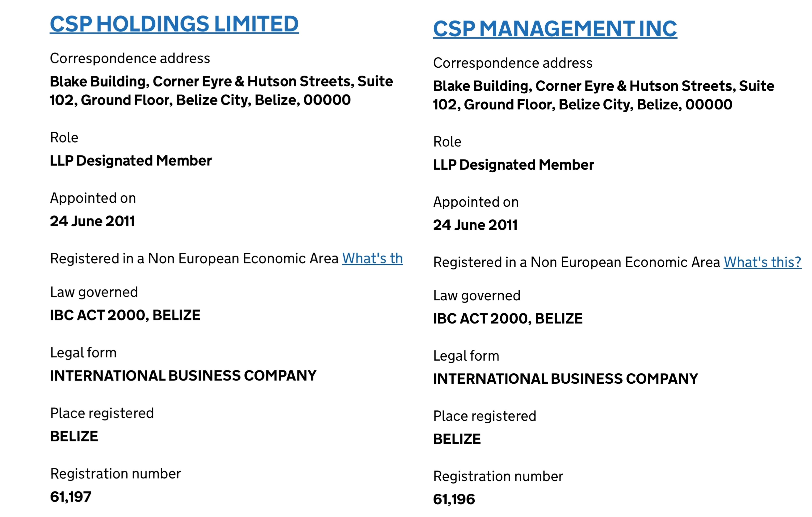Click IBC ACT 2000, BELIZE under CSP HOLDINGS
Screen dimensions: 812x517
tap(125, 315)
